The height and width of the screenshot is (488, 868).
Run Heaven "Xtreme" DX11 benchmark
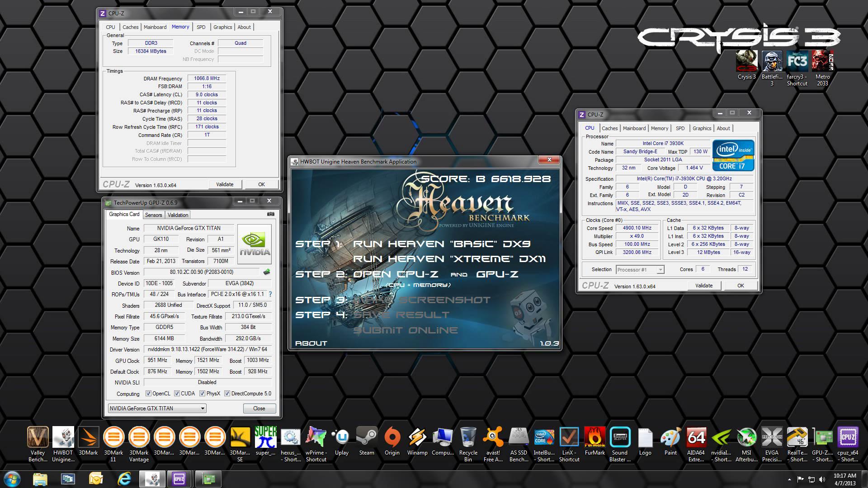pyautogui.click(x=449, y=259)
